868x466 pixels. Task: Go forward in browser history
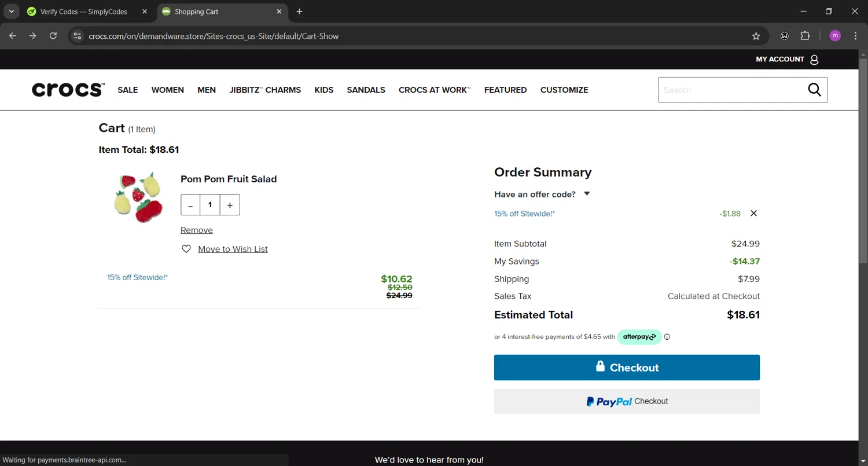click(x=33, y=36)
